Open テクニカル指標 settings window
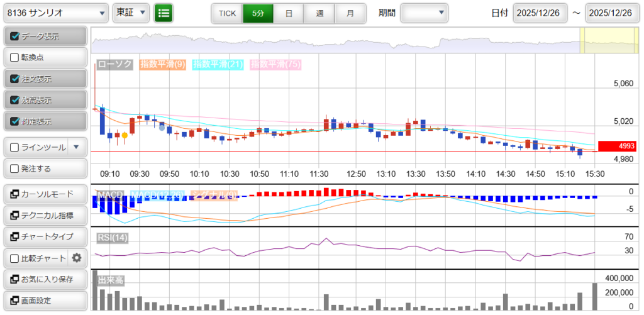 click(x=45, y=215)
